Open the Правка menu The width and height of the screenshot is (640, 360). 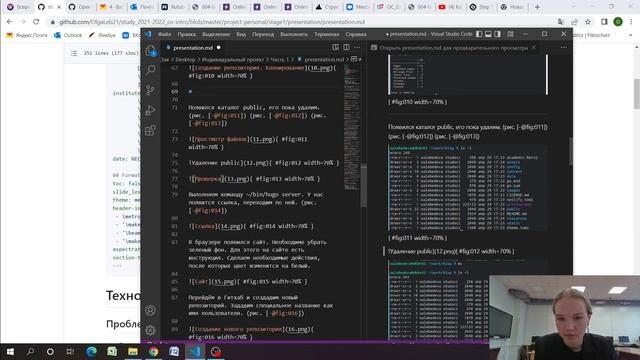[187, 34]
